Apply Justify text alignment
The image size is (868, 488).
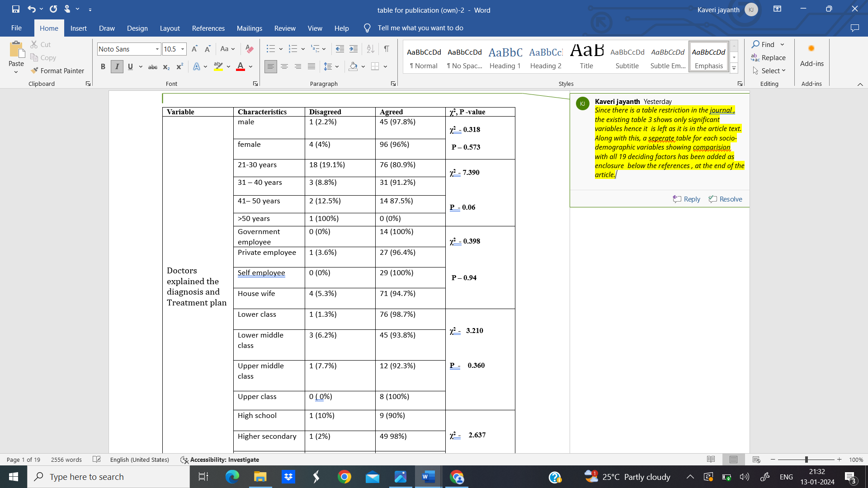coord(311,66)
